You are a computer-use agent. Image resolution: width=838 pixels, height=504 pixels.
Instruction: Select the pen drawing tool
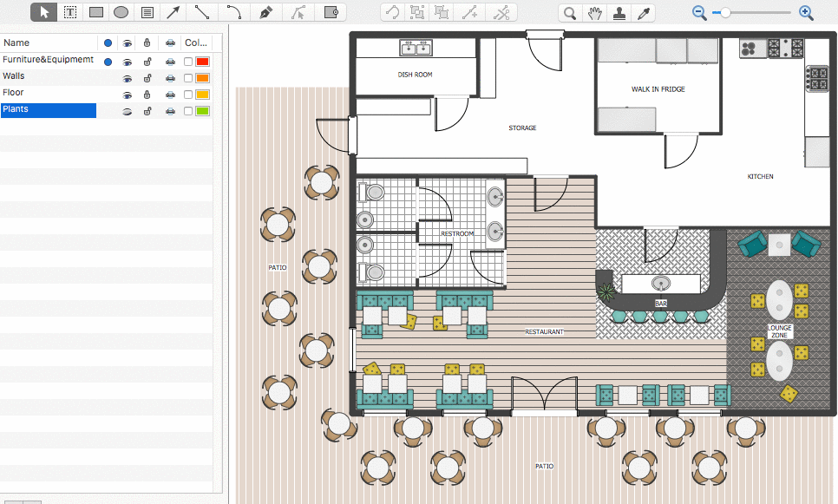[265, 12]
